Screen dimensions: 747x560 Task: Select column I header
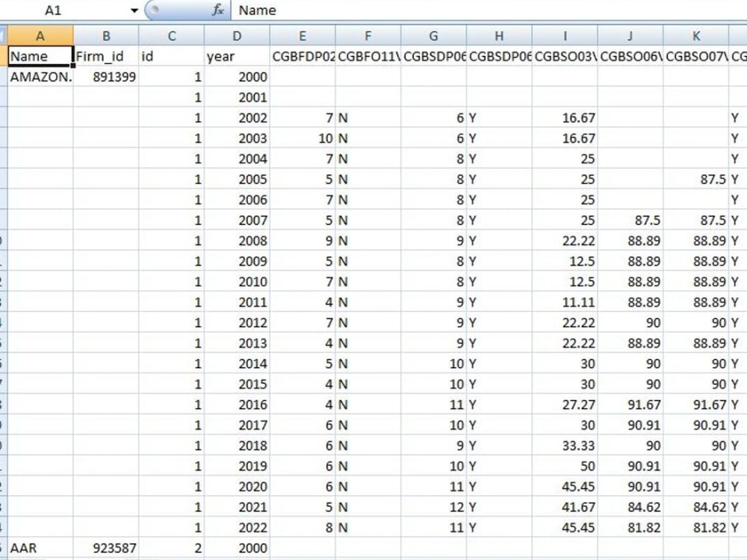(565, 36)
